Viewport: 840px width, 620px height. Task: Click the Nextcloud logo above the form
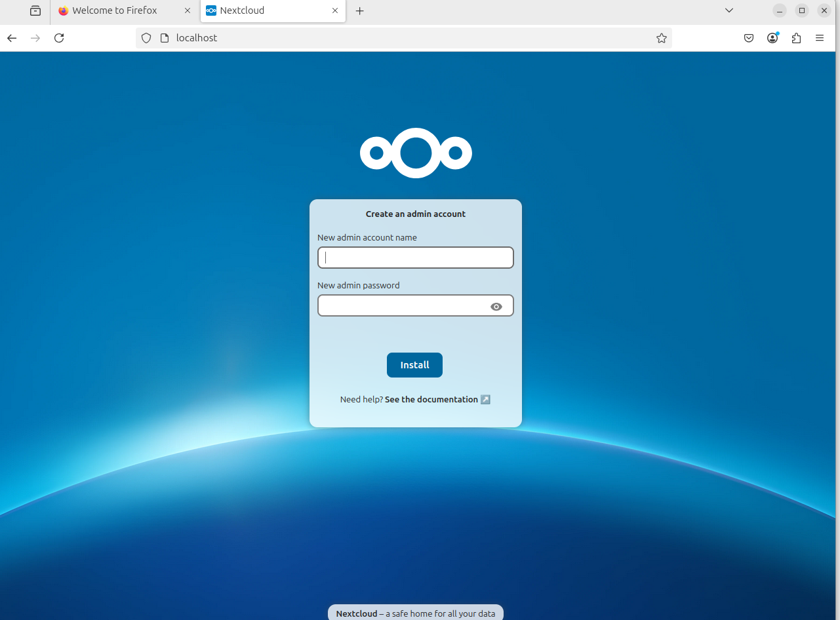[x=416, y=153]
